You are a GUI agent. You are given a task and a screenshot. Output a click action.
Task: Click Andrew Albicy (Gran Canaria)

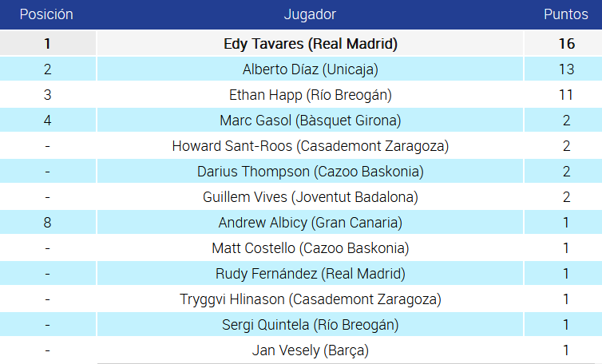pos(310,223)
